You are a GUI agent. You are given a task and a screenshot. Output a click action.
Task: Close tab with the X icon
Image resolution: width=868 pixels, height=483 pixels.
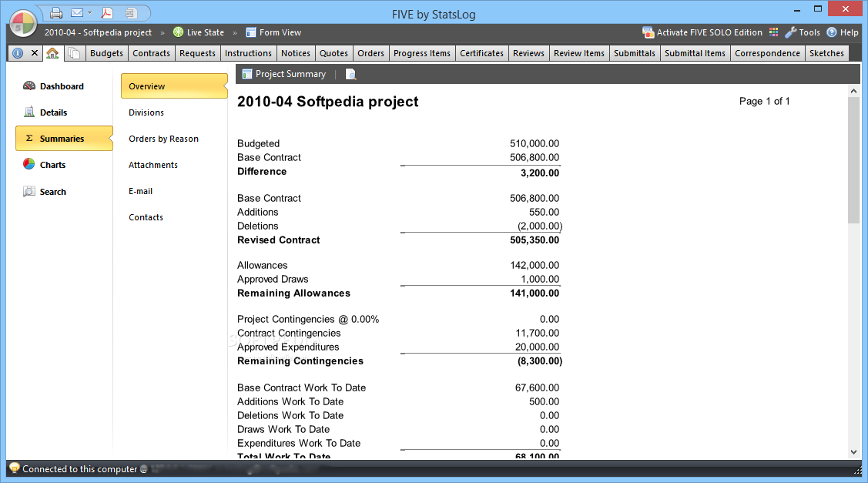tap(35, 53)
